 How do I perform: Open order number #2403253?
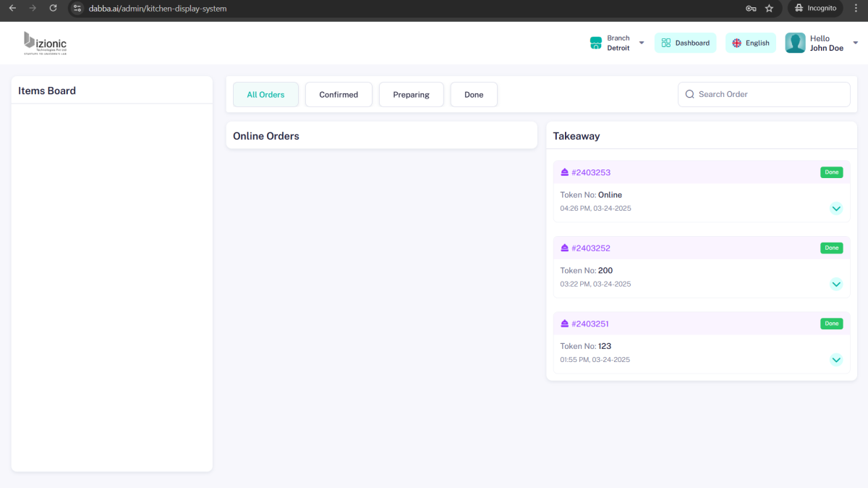click(x=591, y=172)
